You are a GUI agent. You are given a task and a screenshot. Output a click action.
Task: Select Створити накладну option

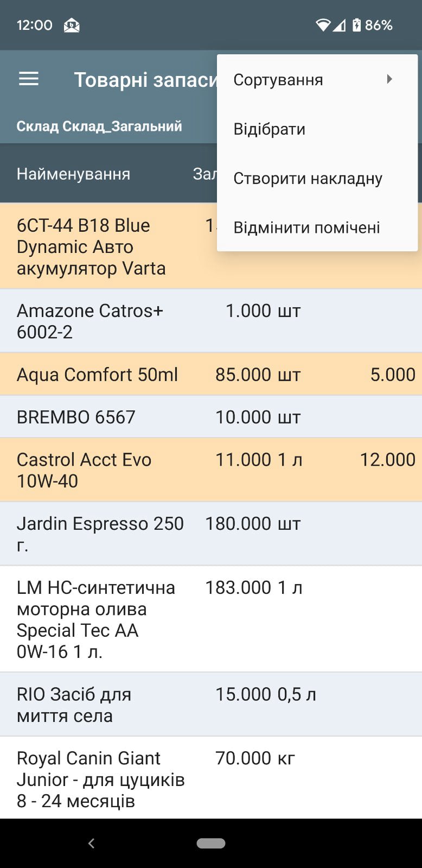coord(317,179)
